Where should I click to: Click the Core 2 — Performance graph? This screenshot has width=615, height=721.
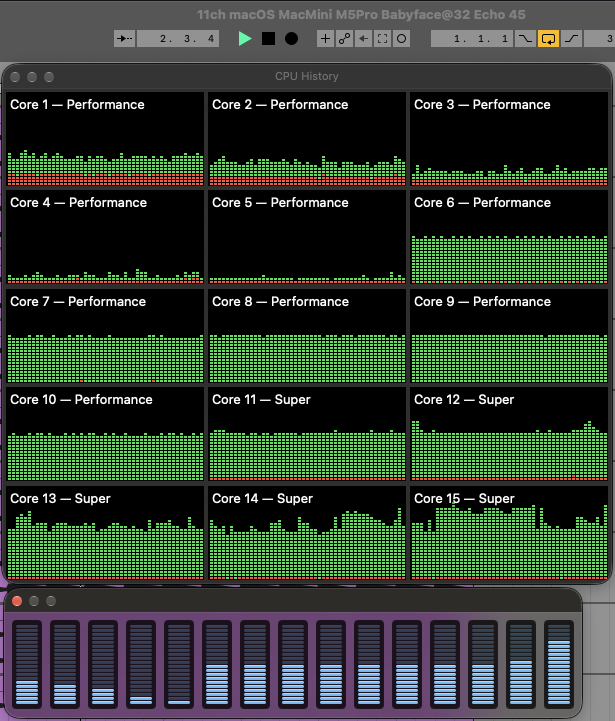click(307, 139)
